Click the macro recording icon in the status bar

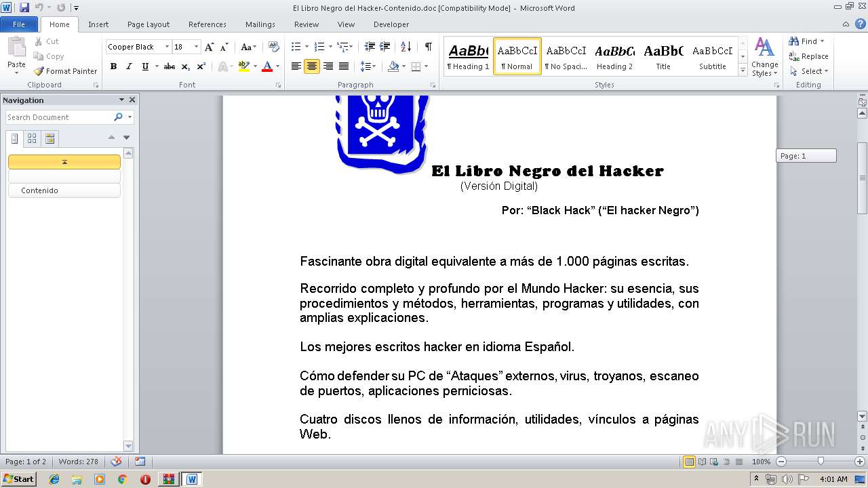140,462
